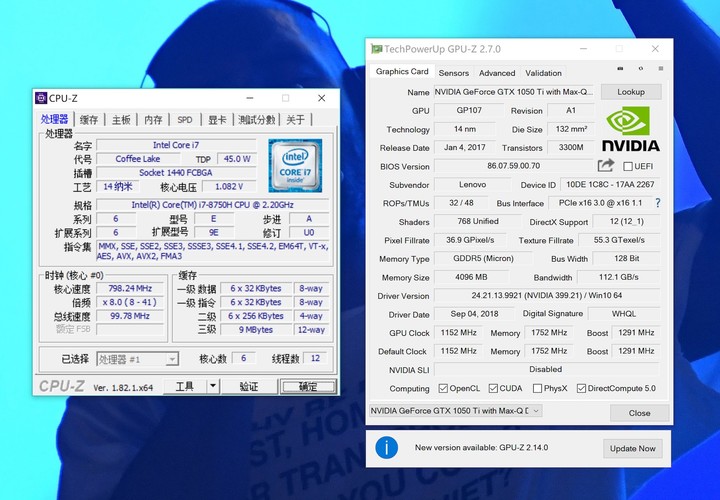720x500 pixels.
Task: Click the Device ID value 10DE 1C8C
Action: [x=610, y=185]
